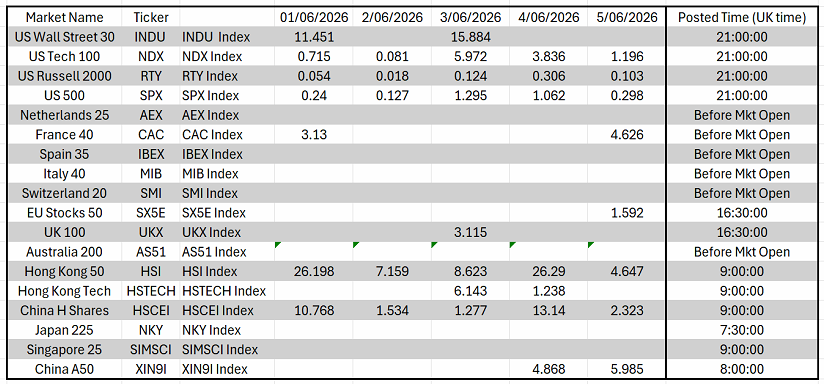Select the 'China H Shares' cell
This screenshot has width=824, height=384.
[x=65, y=310]
